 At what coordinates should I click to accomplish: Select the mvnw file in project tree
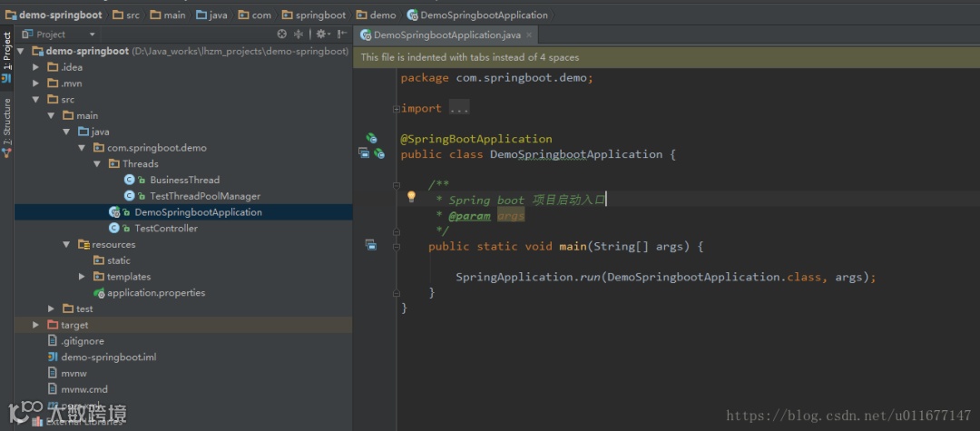coord(73,374)
